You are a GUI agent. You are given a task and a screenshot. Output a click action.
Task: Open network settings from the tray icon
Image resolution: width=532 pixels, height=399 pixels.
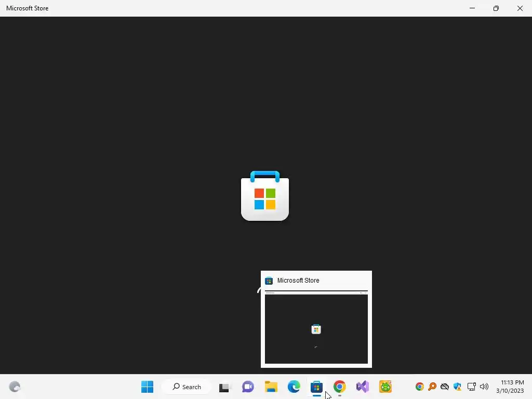click(x=472, y=387)
